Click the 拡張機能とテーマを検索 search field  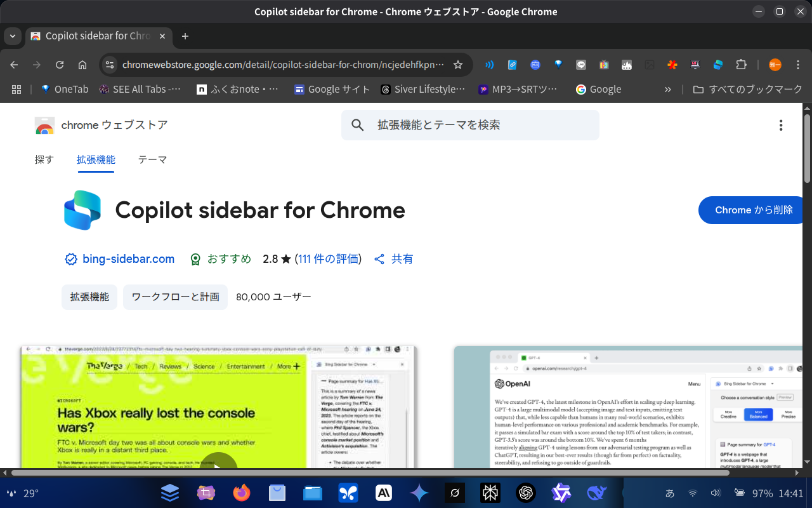point(470,125)
